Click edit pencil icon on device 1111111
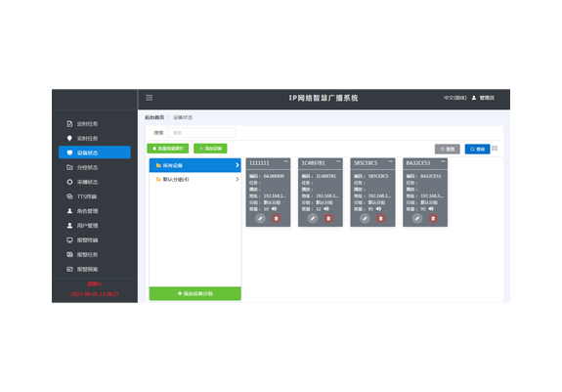This screenshot has height=392, width=562. tap(260, 218)
